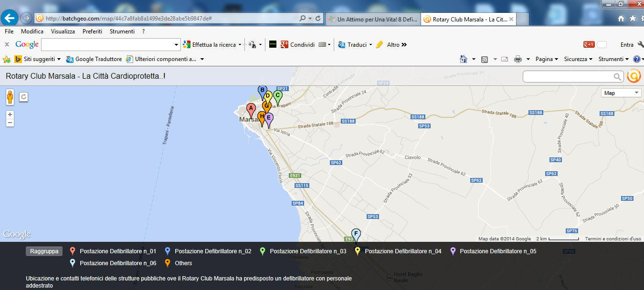Click the Google logo in the toolbar
This screenshot has height=290, width=644.
[27, 44]
